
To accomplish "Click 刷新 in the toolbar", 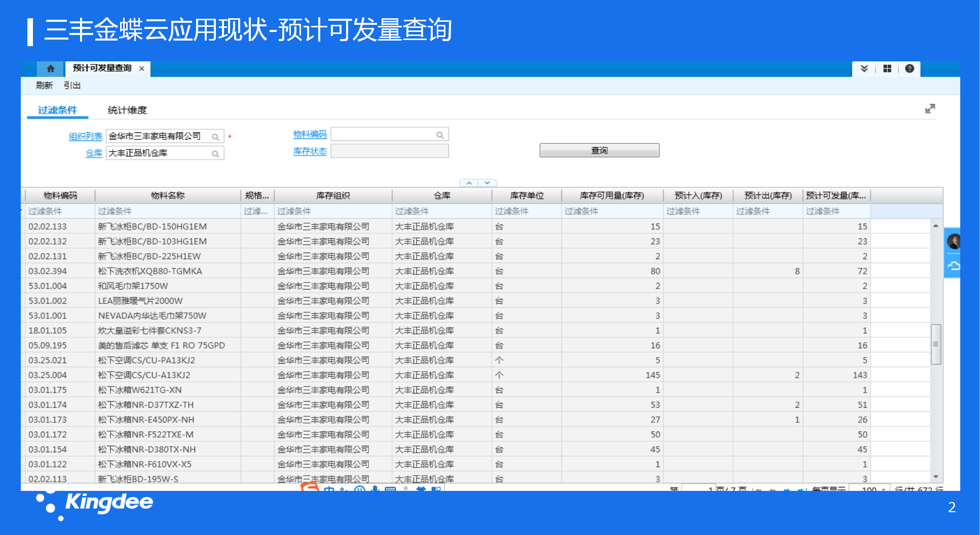I will click(x=44, y=85).
